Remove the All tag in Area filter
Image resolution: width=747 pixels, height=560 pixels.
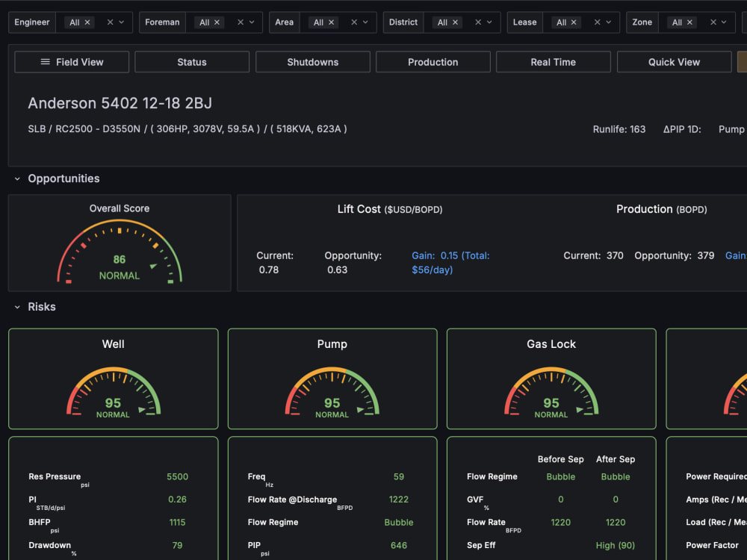[x=331, y=22]
